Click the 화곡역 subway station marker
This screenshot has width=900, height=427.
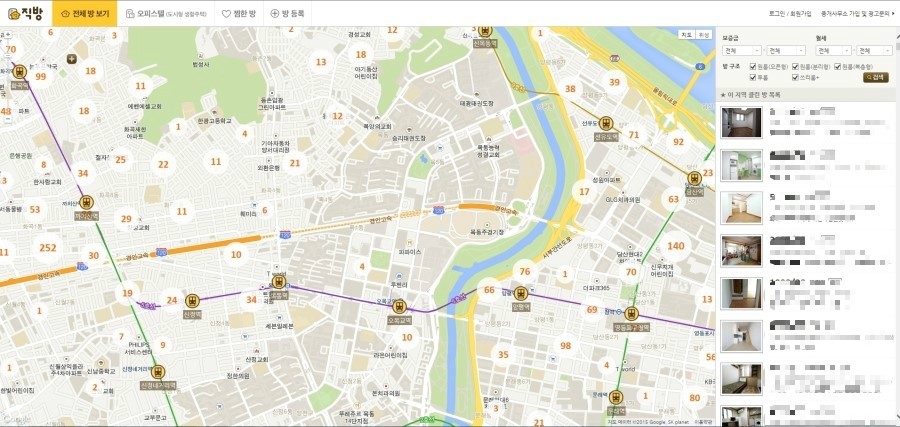[20, 72]
